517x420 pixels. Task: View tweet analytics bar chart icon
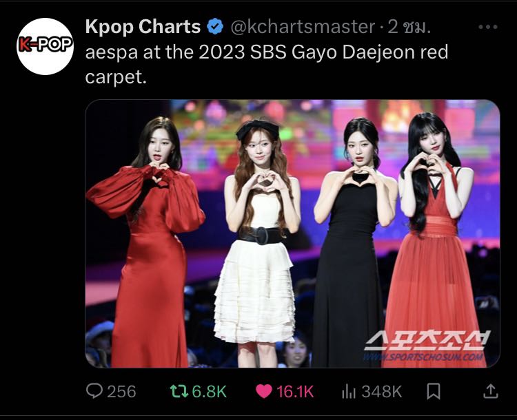(349, 391)
